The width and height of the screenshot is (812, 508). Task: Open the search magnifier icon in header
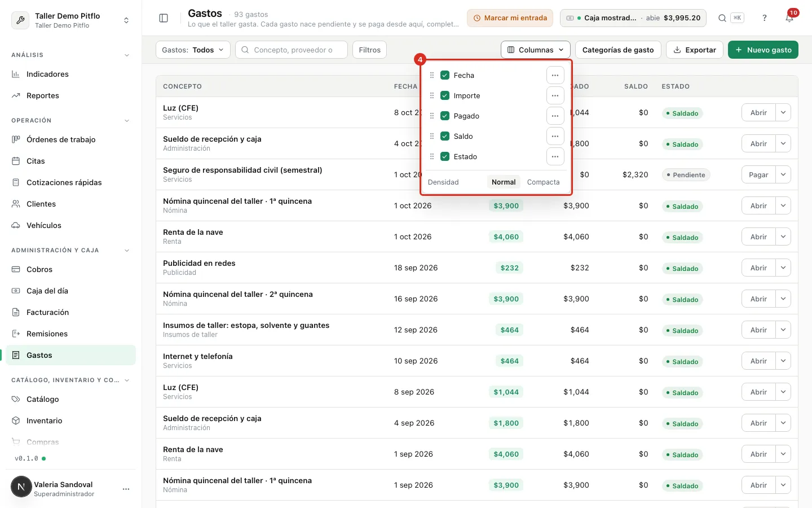[722, 18]
